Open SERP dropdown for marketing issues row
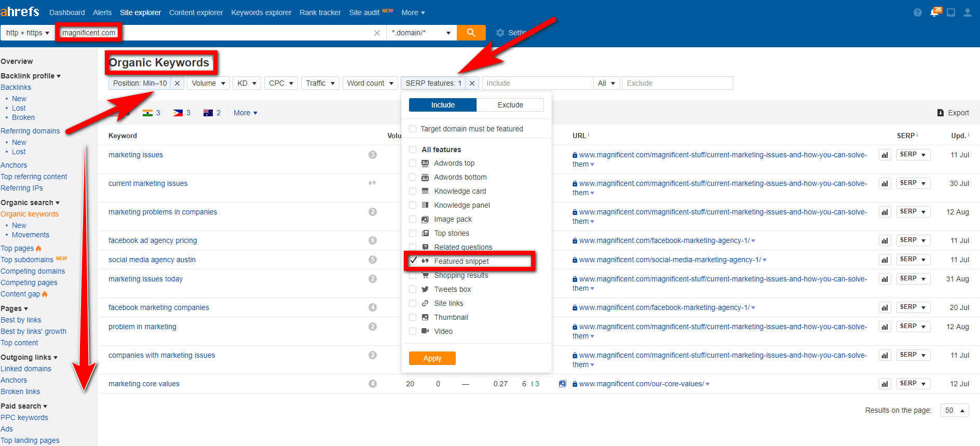This screenshot has width=980, height=446. pyautogui.click(x=913, y=155)
